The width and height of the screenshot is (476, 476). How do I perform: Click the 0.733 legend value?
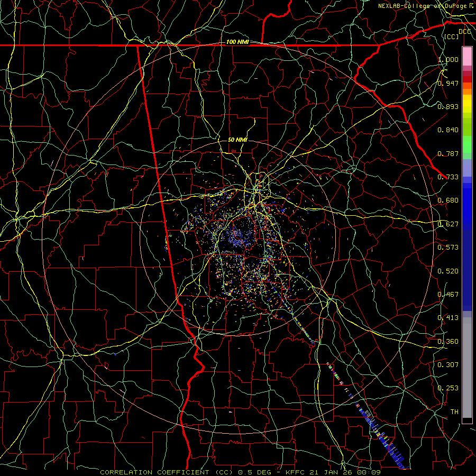(448, 177)
